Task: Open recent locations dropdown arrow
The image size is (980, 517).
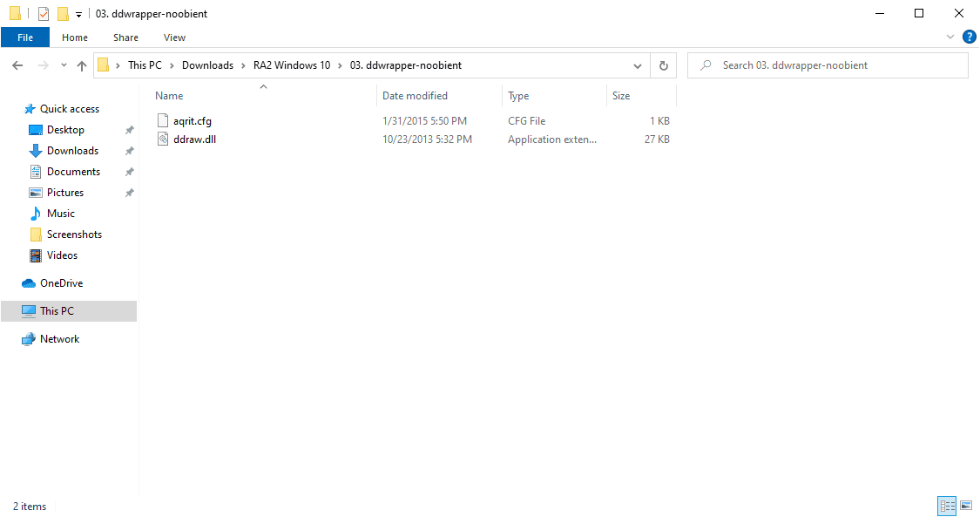Action: (x=64, y=65)
